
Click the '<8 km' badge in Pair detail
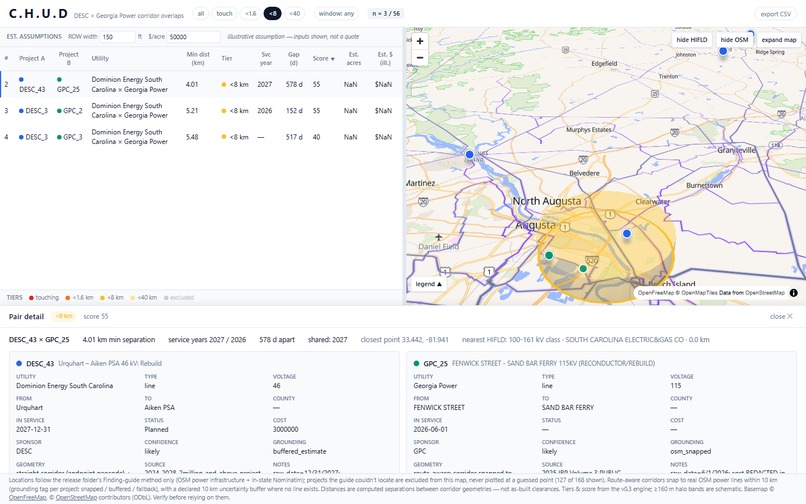(x=64, y=316)
